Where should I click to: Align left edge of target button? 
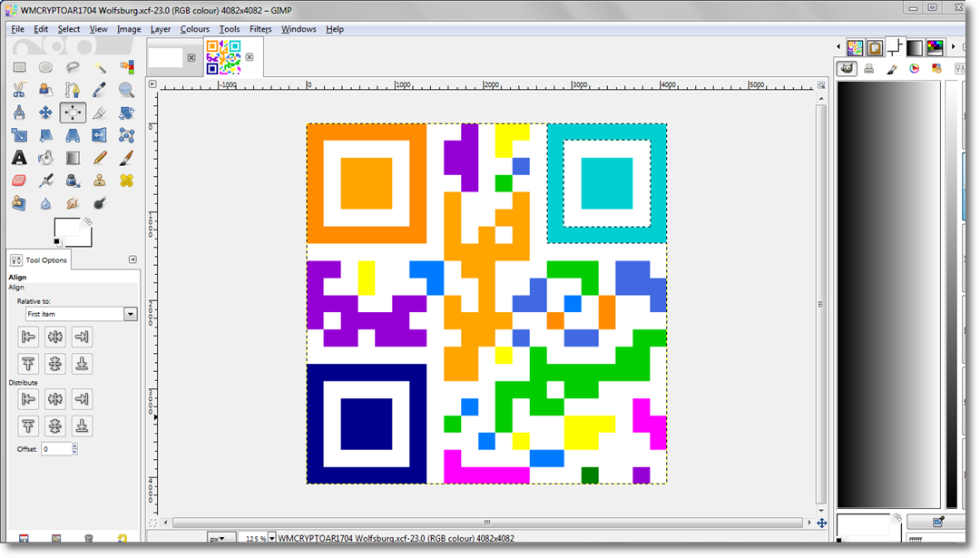point(28,337)
